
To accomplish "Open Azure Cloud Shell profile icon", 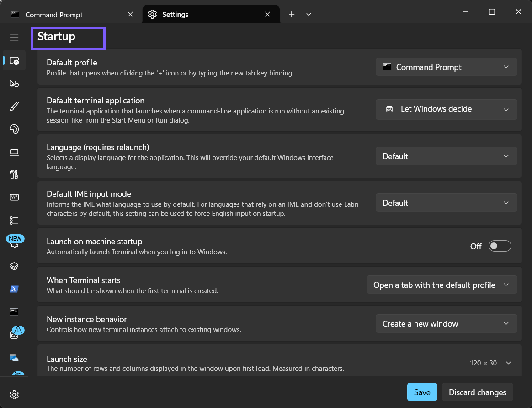I will point(14,357).
